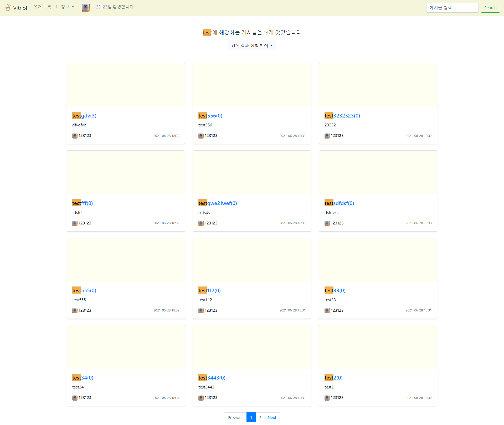This screenshot has height=425, width=504.
Task: Click the author avatar on testgdv(3) card
Action: [x=75, y=136]
